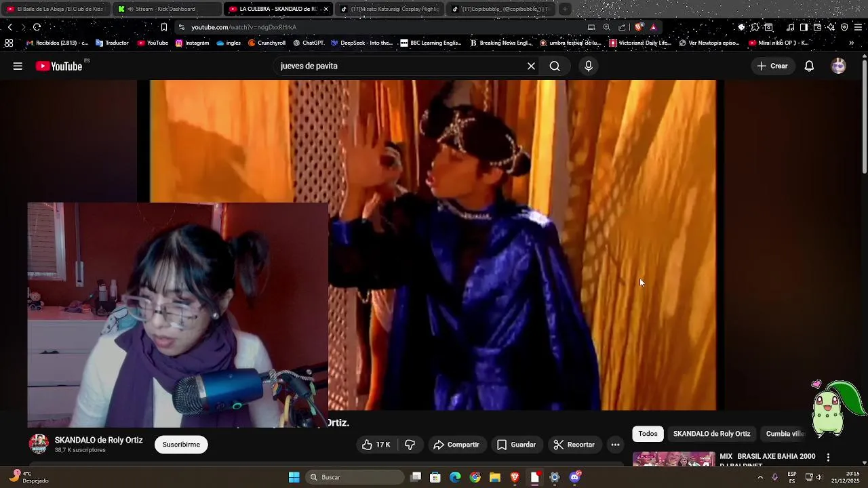
Task: Reload the current page
Action: [37, 27]
